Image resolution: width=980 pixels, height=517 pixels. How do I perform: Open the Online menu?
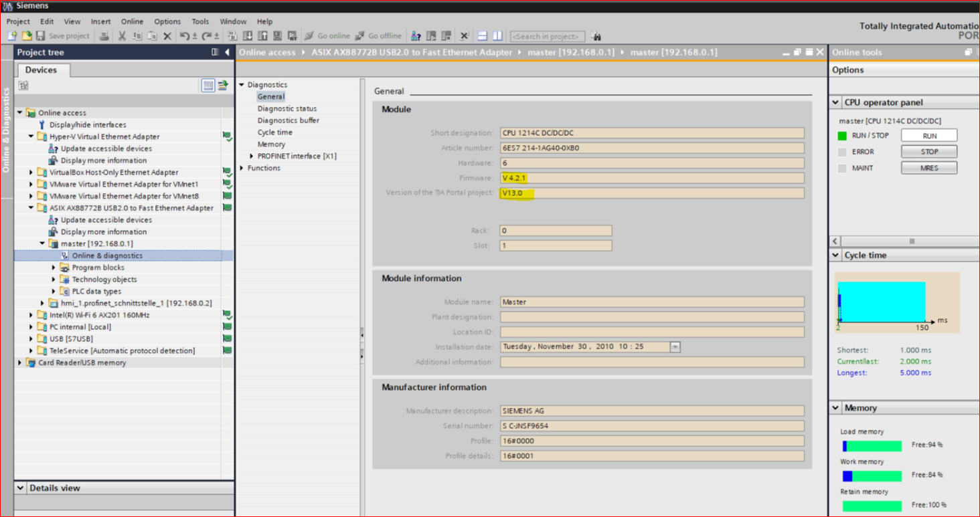click(x=132, y=21)
